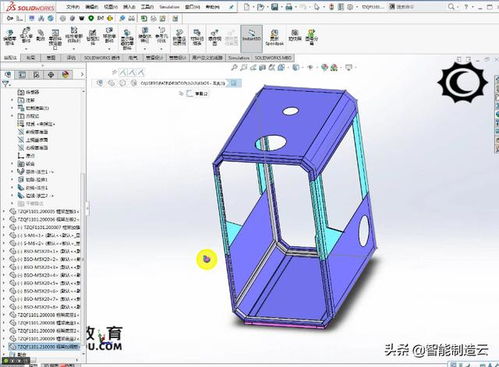Screen dimensions: 499x367
Task: Open the 插入 (Insert) menu
Action: (129, 7)
